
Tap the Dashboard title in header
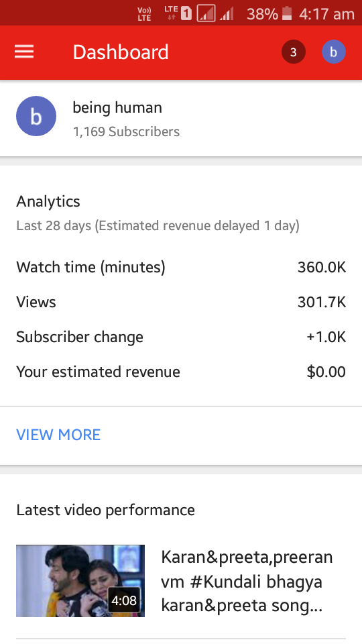(x=121, y=52)
